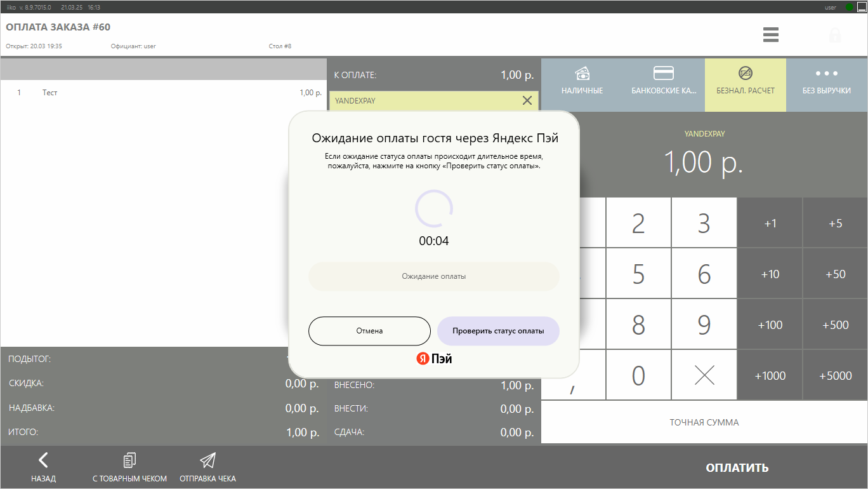The width and height of the screenshot is (868, 489).
Task: Click Проверить статус оплаты button
Action: 498,331
